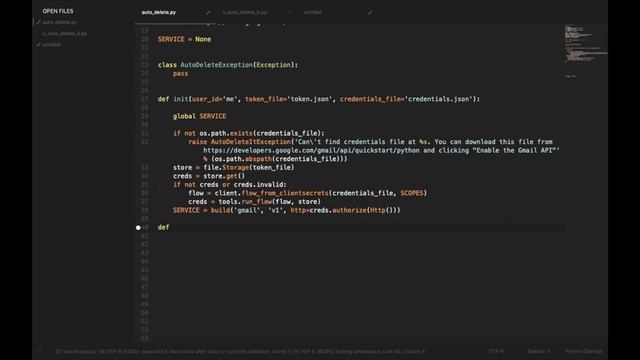Open the Python (Django) syntax selector
The height and width of the screenshot is (360, 640).
pyautogui.click(x=584, y=351)
